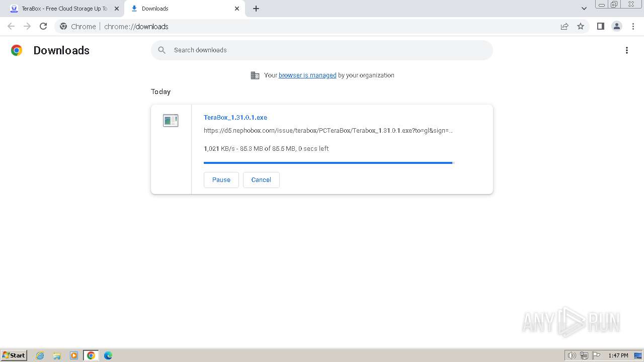Open the tab search chevron dropdown

(584, 9)
